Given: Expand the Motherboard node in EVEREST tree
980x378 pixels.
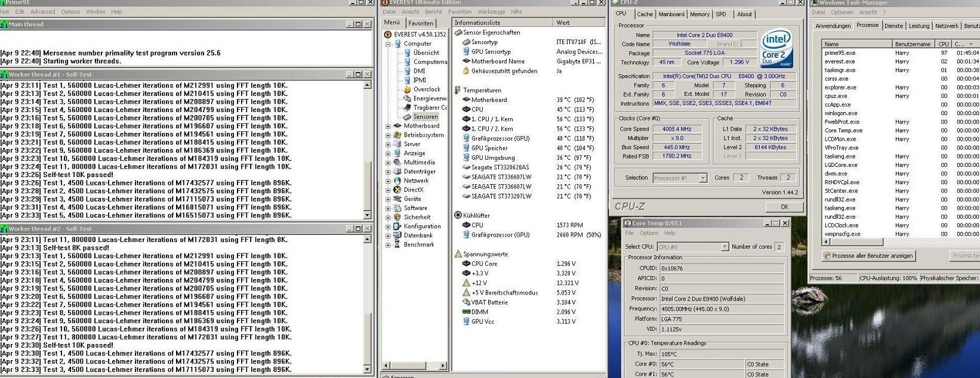Looking at the screenshot, I should pyautogui.click(x=388, y=126).
